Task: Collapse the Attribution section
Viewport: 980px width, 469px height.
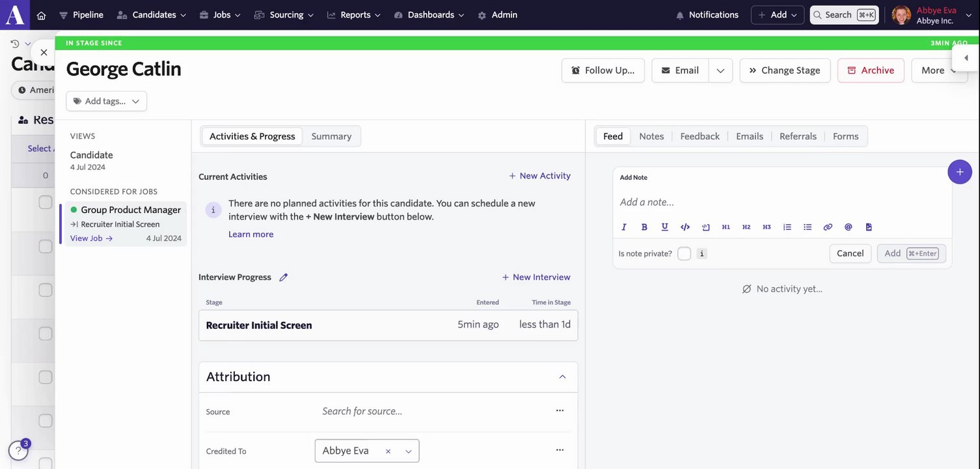Action: 562,377
